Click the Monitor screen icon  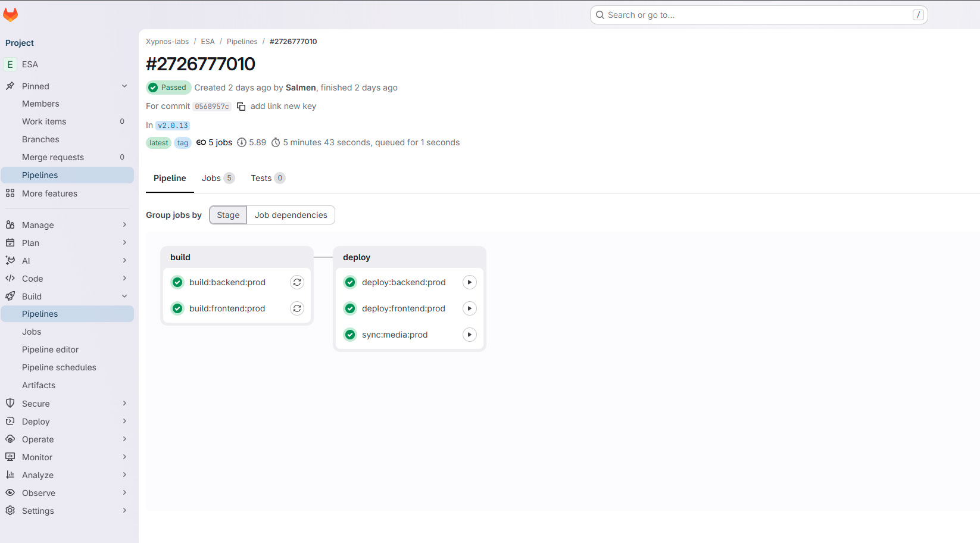(x=10, y=457)
